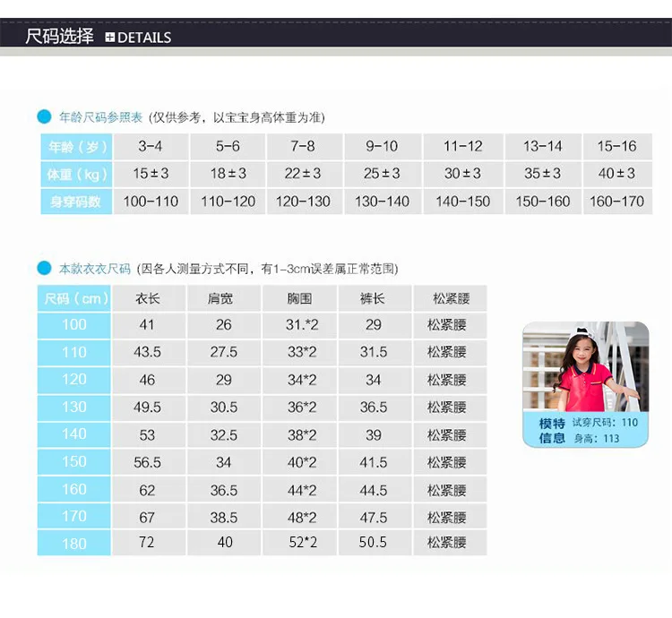Viewport: 672px width, 618px height.
Task: Select the 年龄（岁） row header
Action: tap(77, 147)
